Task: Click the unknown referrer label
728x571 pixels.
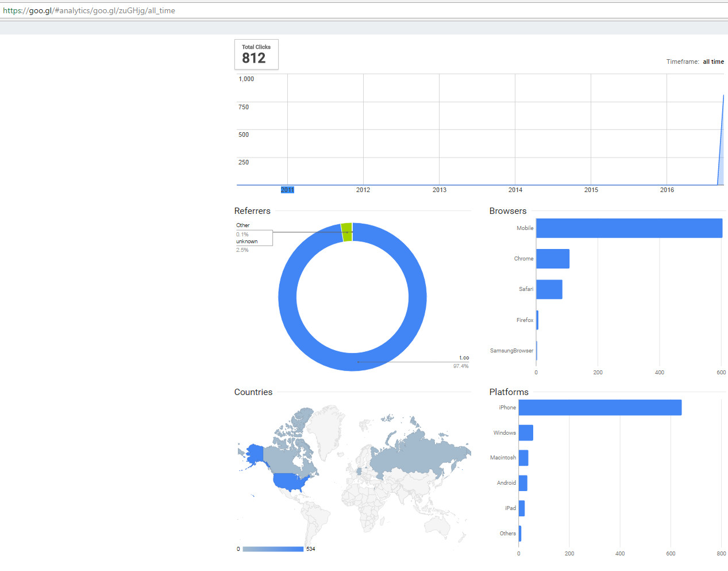Action: click(x=247, y=242)
